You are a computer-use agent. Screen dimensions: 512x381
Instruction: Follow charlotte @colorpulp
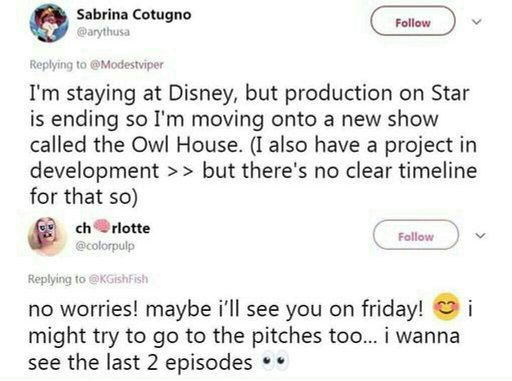click(x=416, y=235)
